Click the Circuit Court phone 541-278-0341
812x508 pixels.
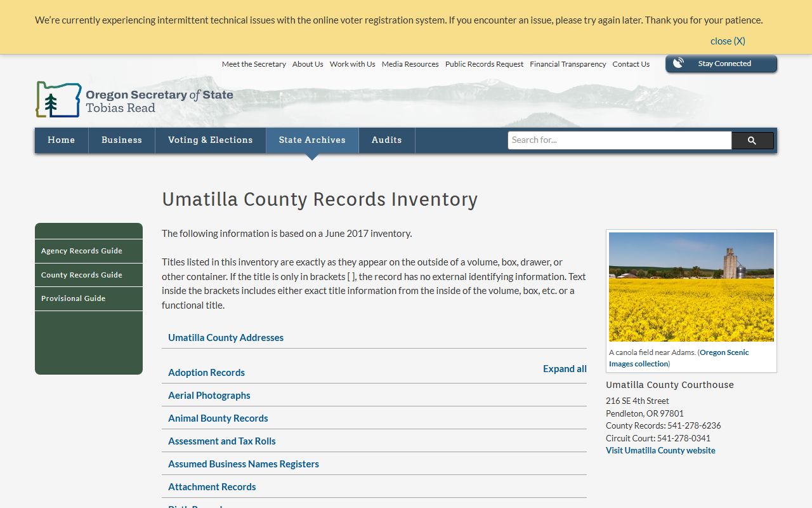pos(684,438)
